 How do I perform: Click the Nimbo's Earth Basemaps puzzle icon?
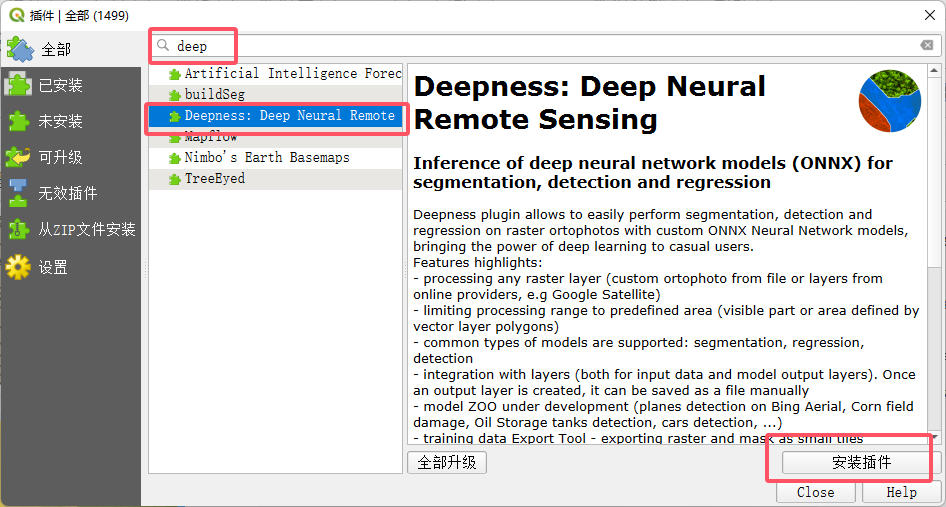pyautogui.click(x=175, y=159)
